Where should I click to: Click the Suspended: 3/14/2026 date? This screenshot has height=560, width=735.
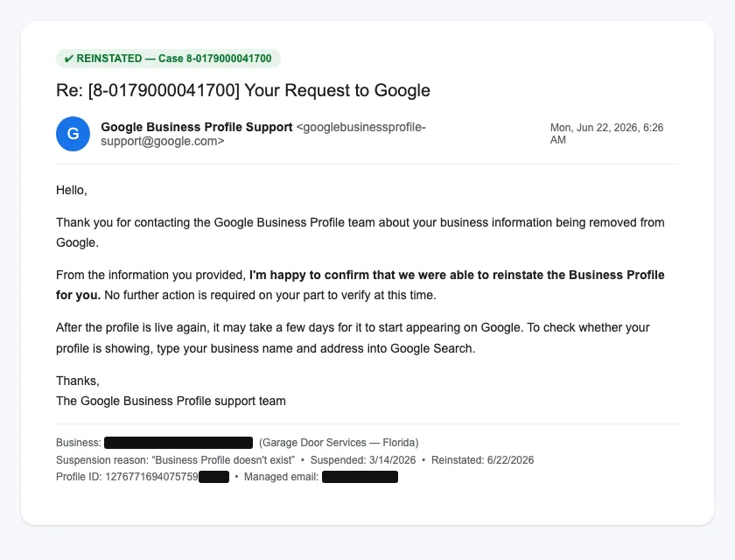point(363,460)
